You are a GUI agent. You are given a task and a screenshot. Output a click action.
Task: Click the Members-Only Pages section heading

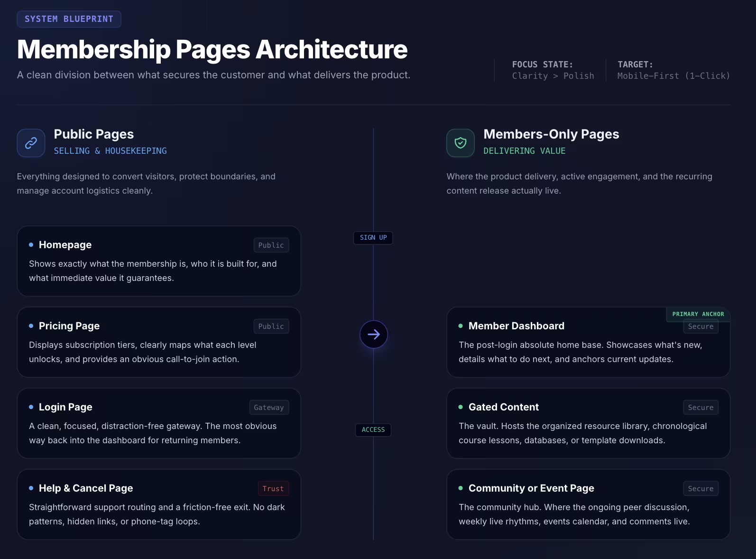coord(551,134)
